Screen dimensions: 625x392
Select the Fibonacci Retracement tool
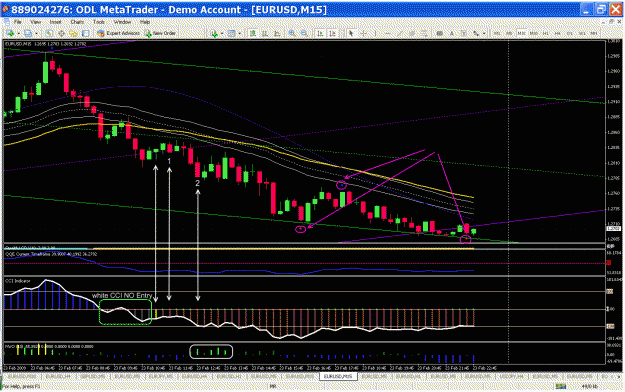click(x=424, y=33)
